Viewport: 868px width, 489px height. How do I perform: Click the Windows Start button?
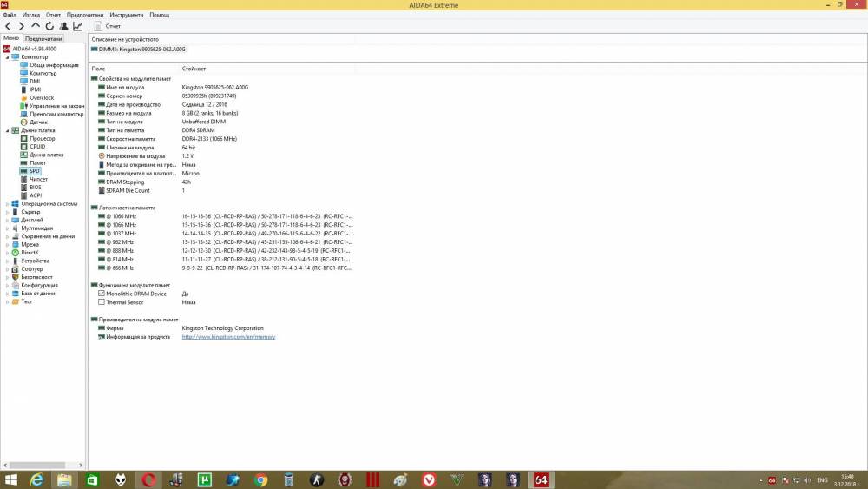(10, 480)
